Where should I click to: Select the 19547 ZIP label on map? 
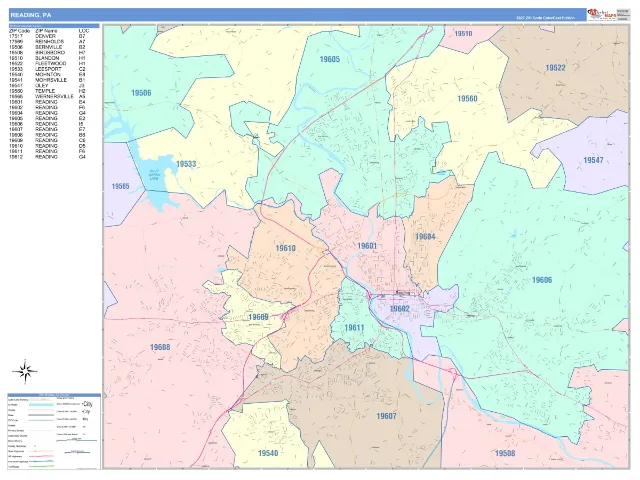pos(593,160)
